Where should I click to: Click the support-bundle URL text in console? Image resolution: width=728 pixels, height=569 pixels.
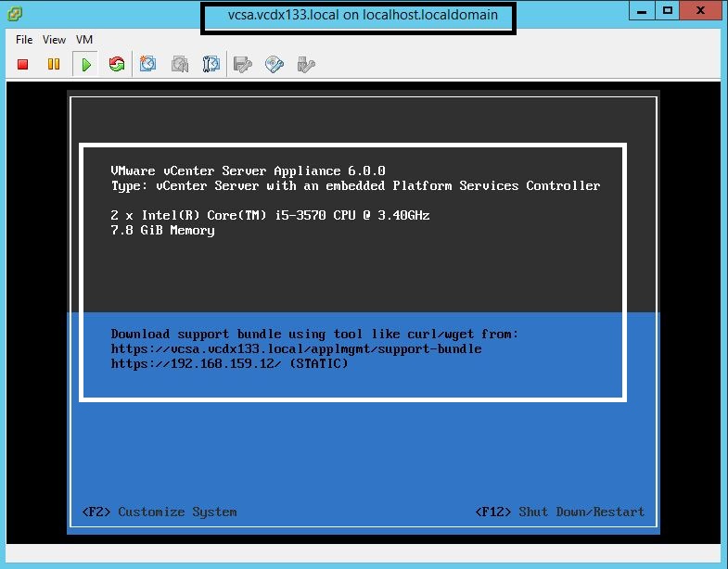296,348
